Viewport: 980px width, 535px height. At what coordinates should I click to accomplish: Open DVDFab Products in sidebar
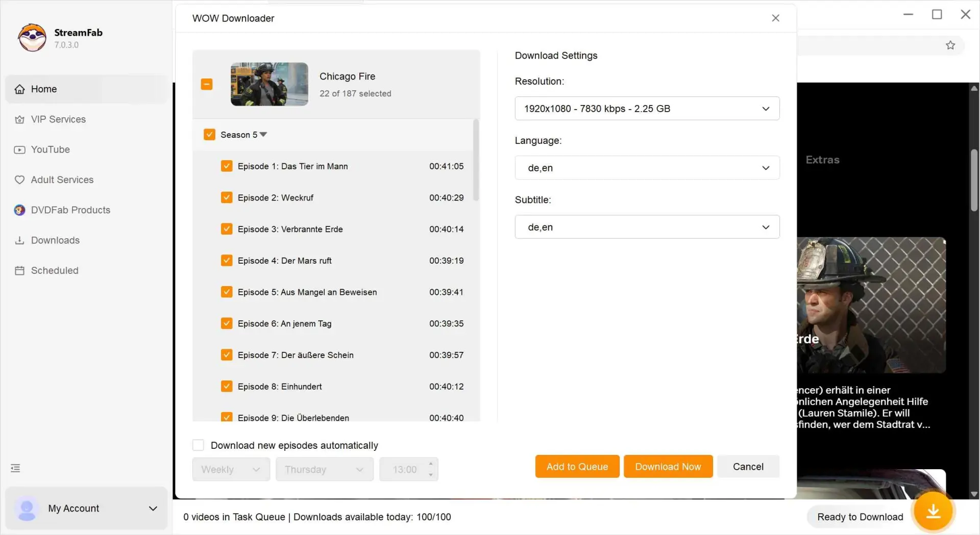pos(86,210)
